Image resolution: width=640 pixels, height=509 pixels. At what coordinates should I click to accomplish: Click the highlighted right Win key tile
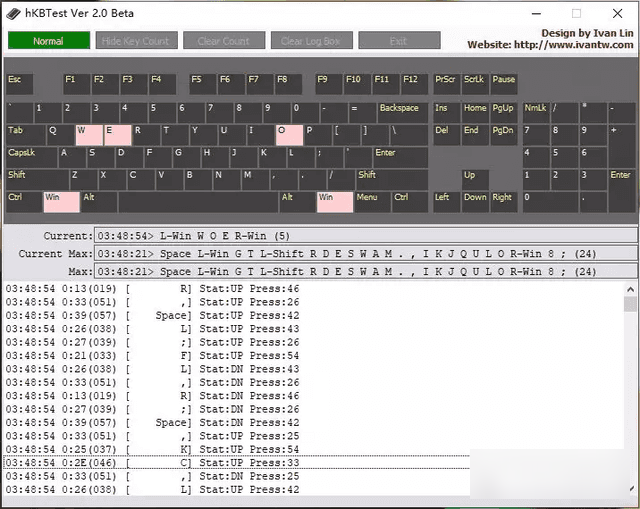(x=335, y=202)
